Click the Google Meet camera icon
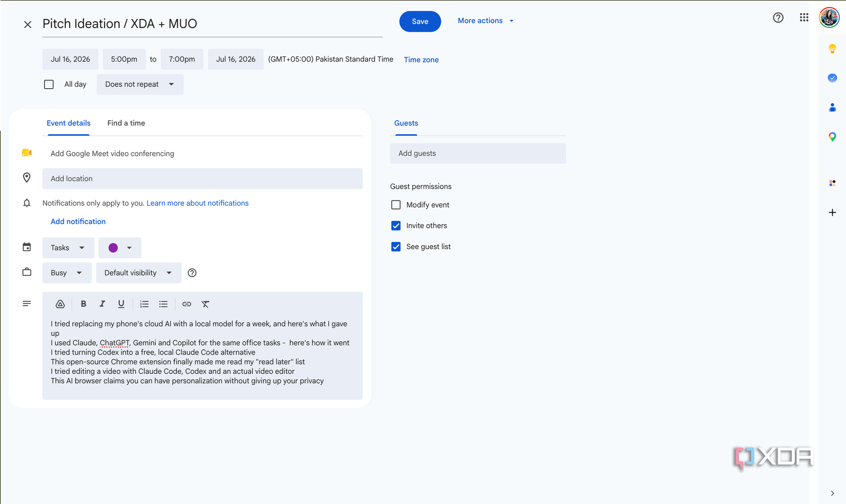 (27, 153)
